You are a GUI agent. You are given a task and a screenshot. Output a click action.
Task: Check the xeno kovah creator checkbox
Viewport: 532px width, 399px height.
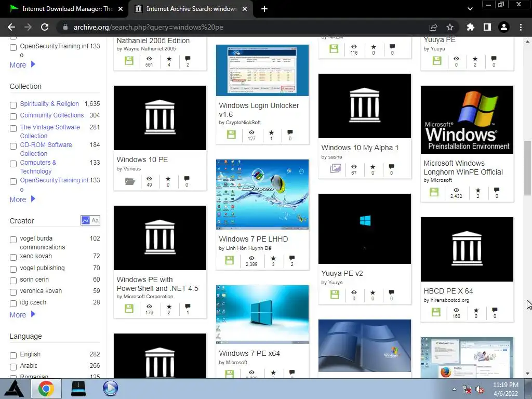(x=13, y=258)
